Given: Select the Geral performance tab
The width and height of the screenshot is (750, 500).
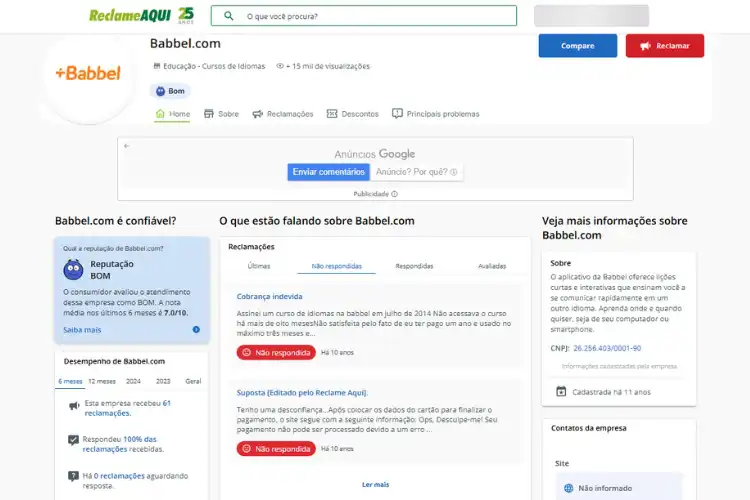Looking at the screenshot, I should tap(193, 381).
